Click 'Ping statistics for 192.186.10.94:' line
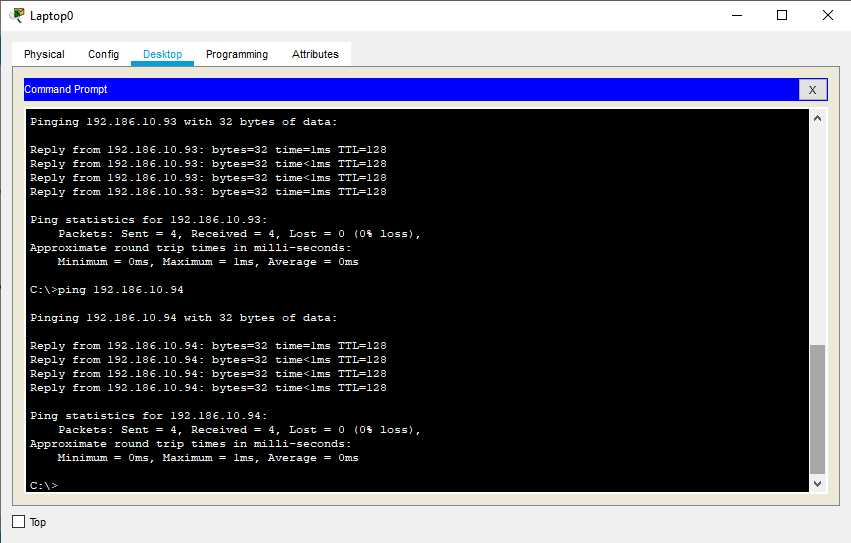This screenshot has height=543, width=851. 149,415
